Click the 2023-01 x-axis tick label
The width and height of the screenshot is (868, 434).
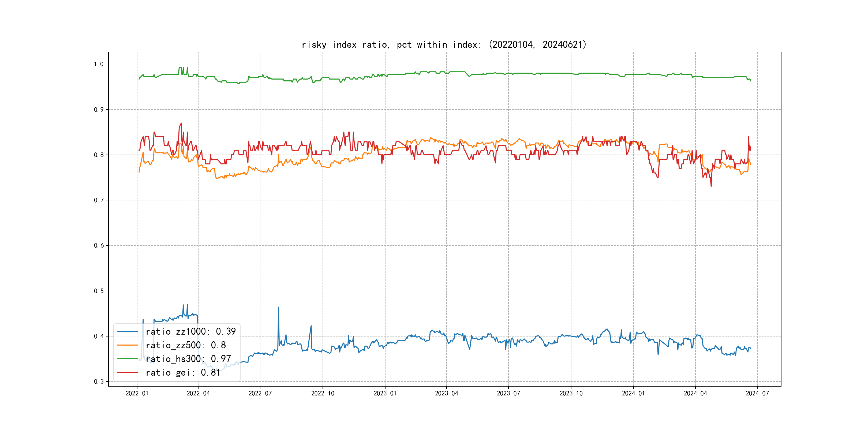[x=385, y=393]
